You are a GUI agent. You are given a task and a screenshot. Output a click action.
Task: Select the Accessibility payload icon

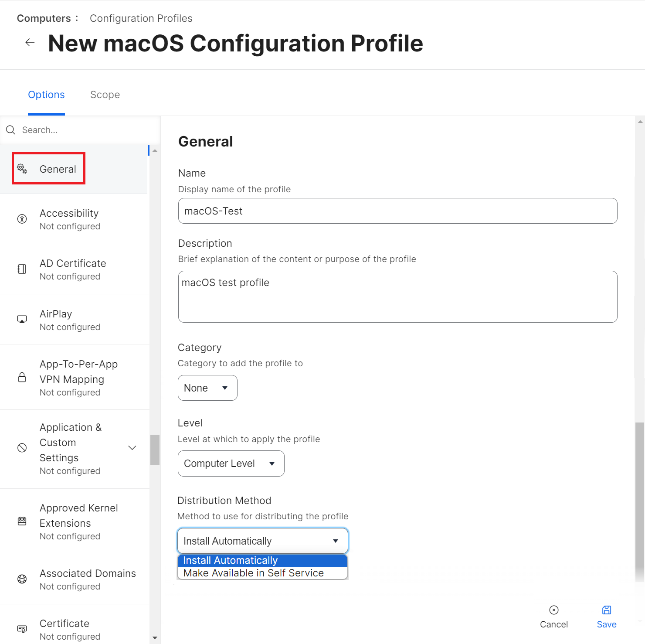[22, 219]
